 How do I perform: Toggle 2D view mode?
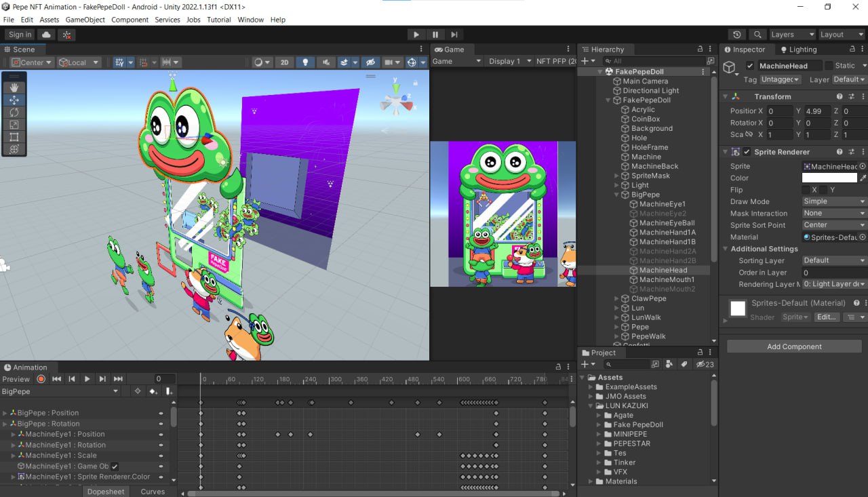(x=285, y=62)
